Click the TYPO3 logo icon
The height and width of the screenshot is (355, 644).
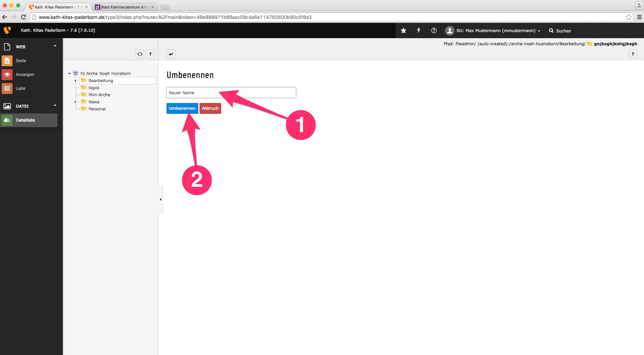(x=7, y=30)
